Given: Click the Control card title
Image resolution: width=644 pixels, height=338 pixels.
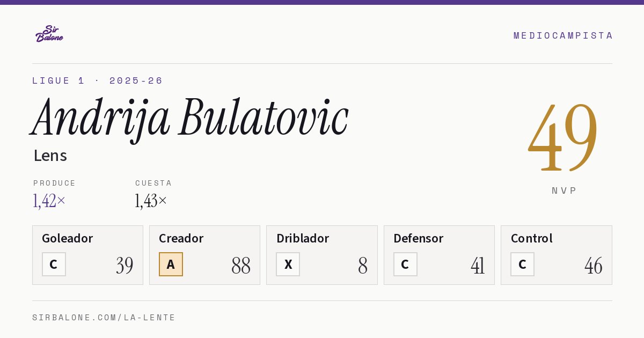Looking at the screenshot, I should tap(532, 238).
